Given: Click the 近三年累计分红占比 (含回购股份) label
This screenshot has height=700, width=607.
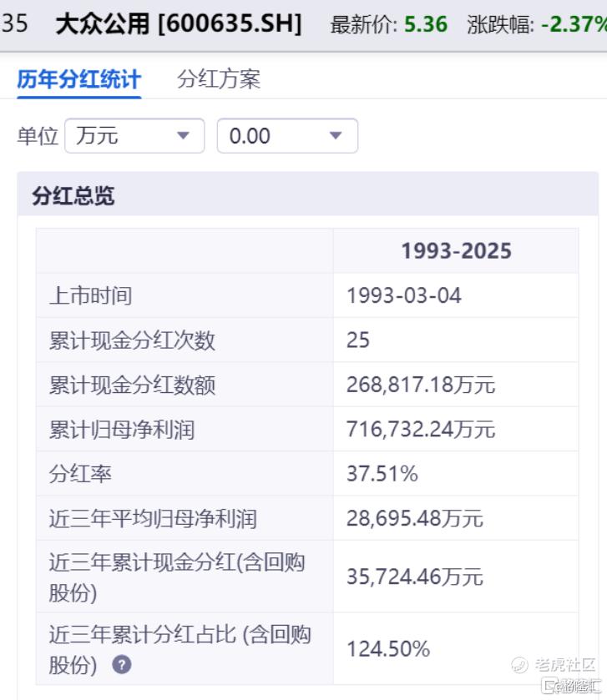Looking at the screenshot, I should click(x=180, y=650).
